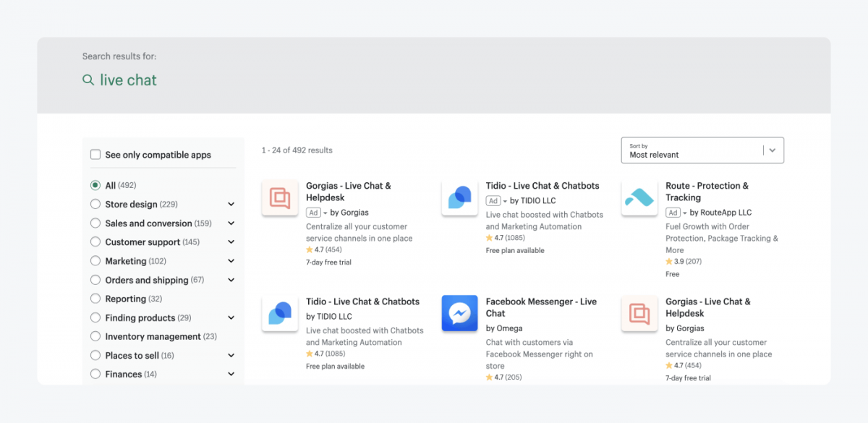Open Gorgias - Live Chat & Helpdesk ad title
The height and width of the screenshot is (423, 868).
(349, 192)
